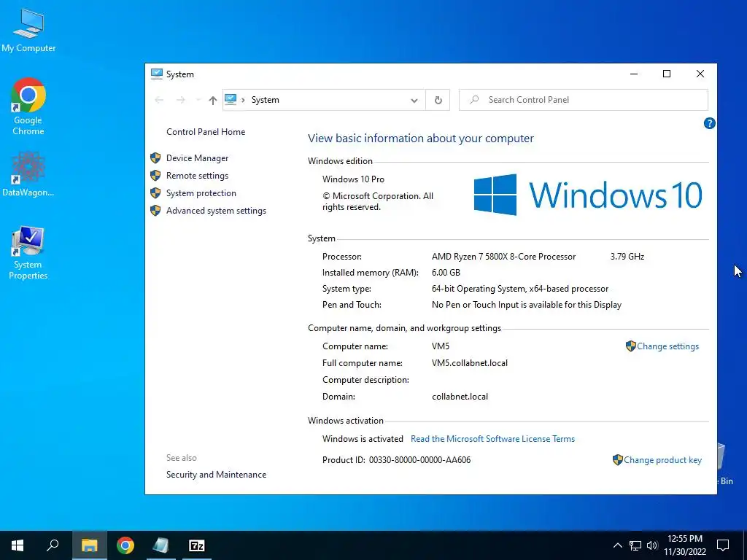Screen dimensions: 747x560
Task: Click the Windows 10 Pro edition text
Action: point(353,179)
